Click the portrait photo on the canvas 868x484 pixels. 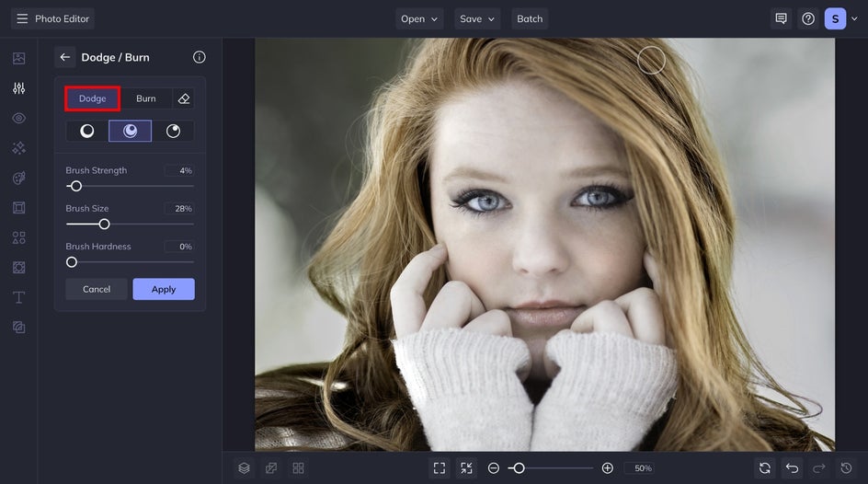click(x=544, y=244)
